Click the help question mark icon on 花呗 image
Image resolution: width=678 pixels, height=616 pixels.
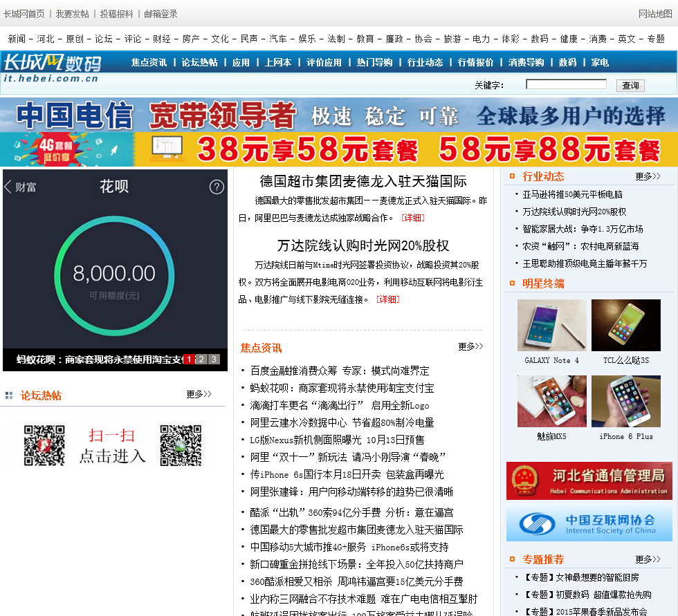(x=217, y=187)
